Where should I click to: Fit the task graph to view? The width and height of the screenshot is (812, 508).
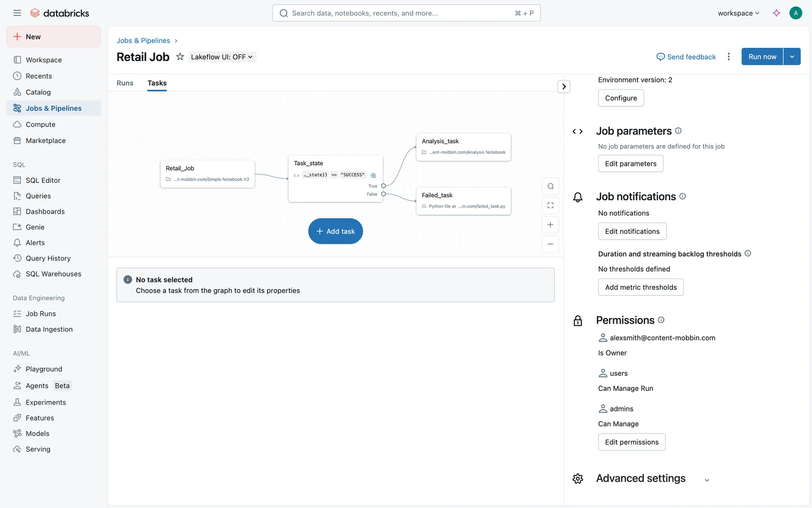coord(550,205)
